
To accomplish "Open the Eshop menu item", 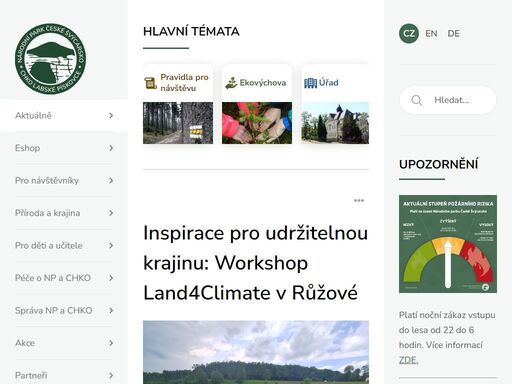I will (64, 148).
